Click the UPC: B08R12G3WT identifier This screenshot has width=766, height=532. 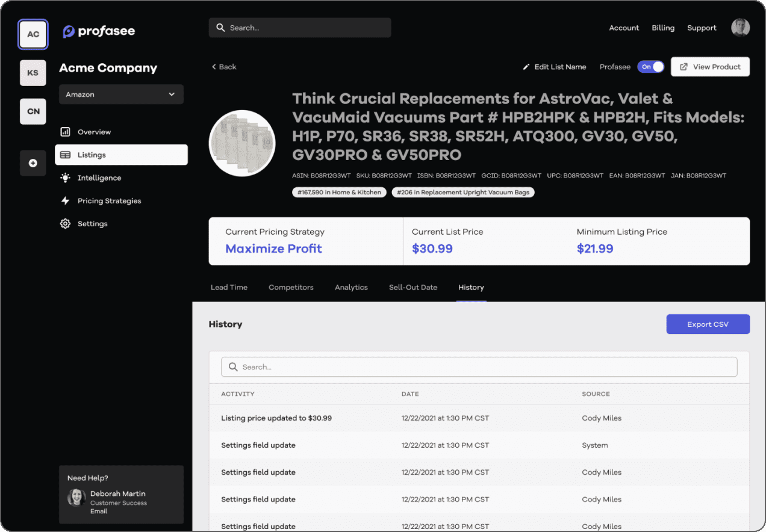575,176
